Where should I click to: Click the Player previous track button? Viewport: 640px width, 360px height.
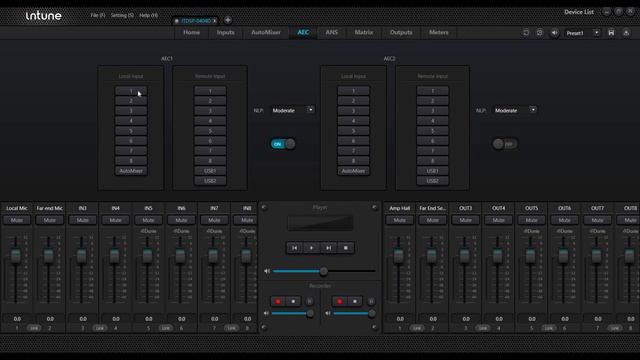pos(294,248)
